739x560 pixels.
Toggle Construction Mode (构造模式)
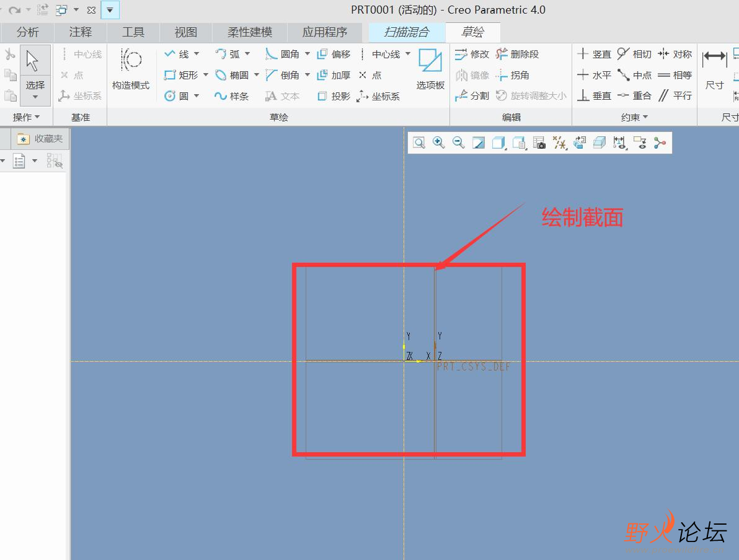click(131, 69)
